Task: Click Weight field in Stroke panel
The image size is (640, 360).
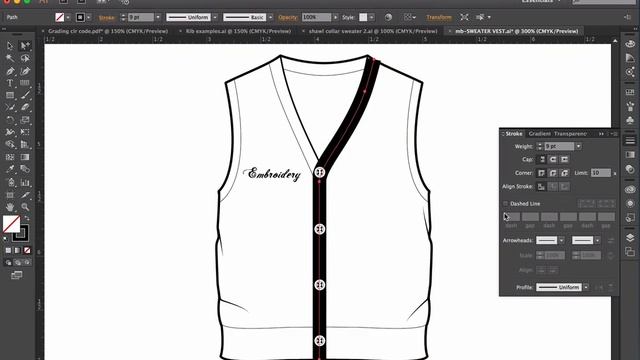Action: (x=559, y=146)
